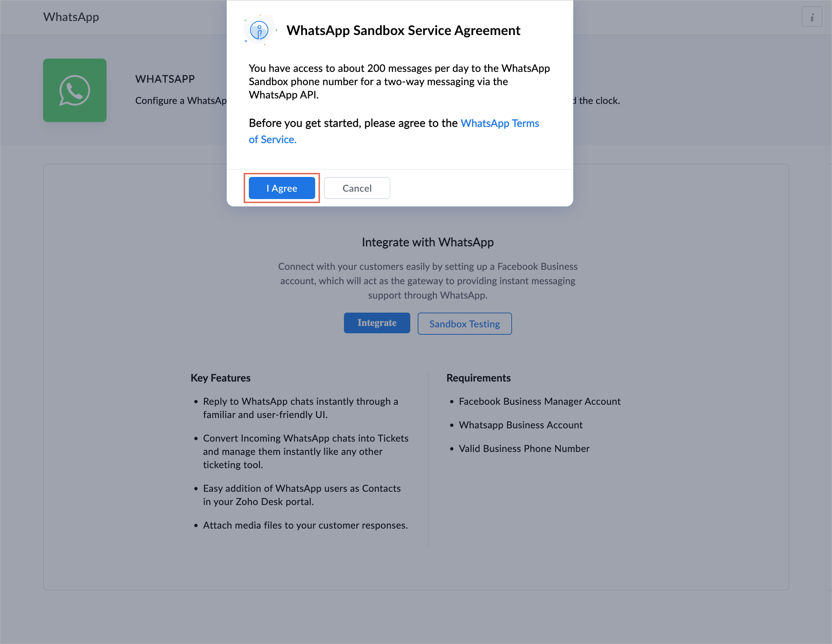Click the Sandbox Testing button
This screenshot has width=832, height=644.
click(x=464, y=324)
